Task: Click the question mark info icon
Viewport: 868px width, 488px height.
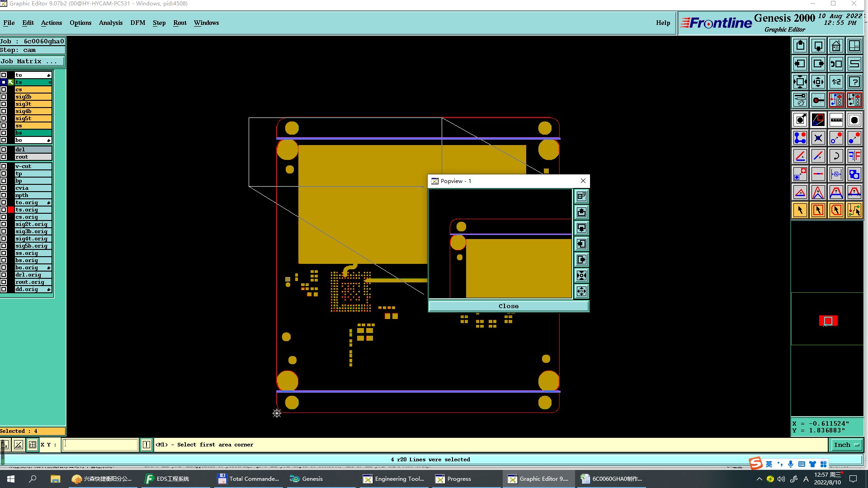Action: (x=854, y=82)
